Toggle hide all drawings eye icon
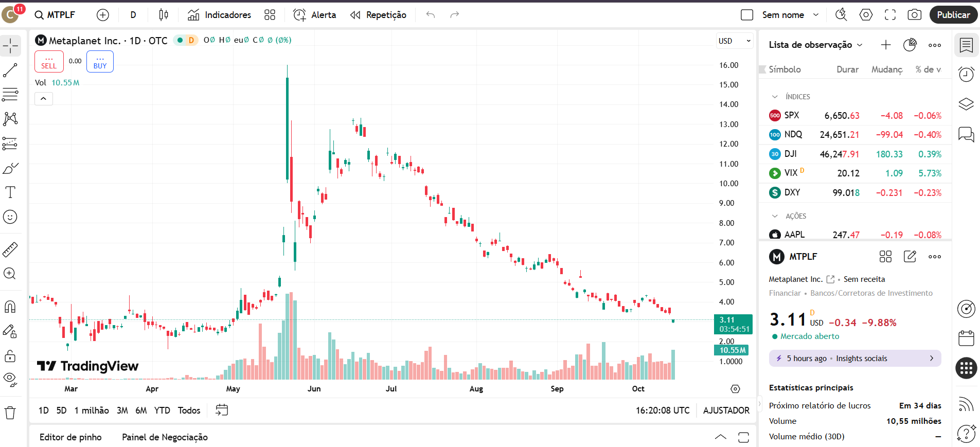 tap(10, 380)
